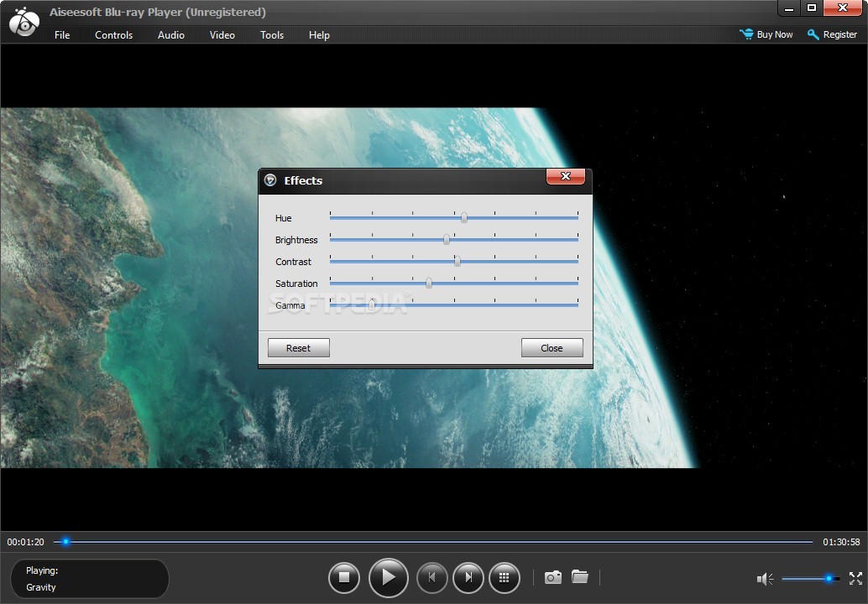Click the Gamma label
The height and width of the screenshot is (604, 868).
point(290,305)
